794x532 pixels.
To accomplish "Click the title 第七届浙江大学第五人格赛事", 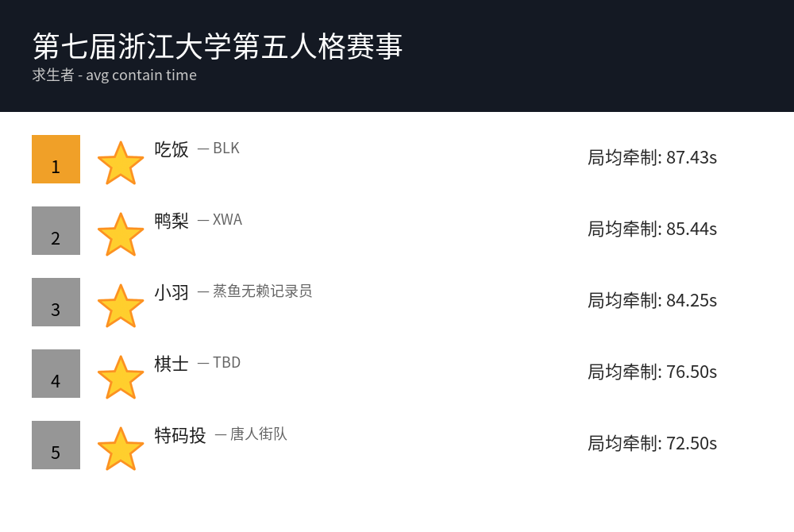I will click(218, 46).
